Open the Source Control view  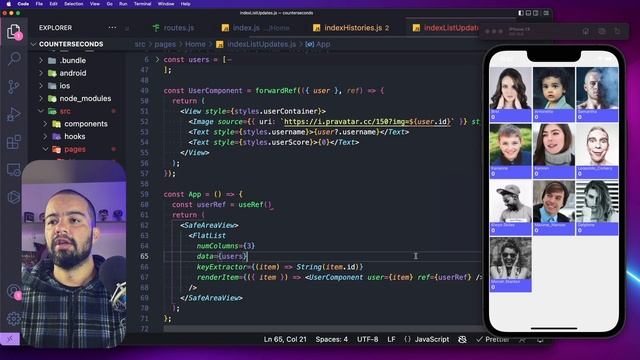13,87
